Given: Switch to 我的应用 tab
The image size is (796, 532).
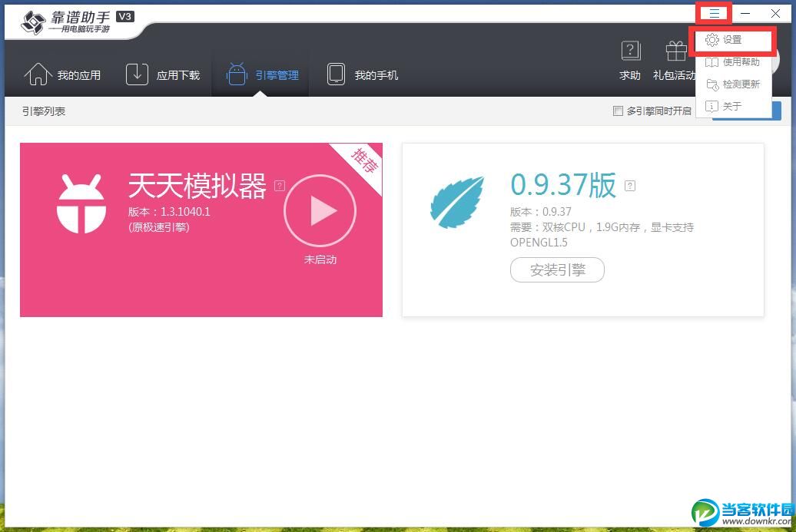Looking at the screenshot, I should pos(62,74).
